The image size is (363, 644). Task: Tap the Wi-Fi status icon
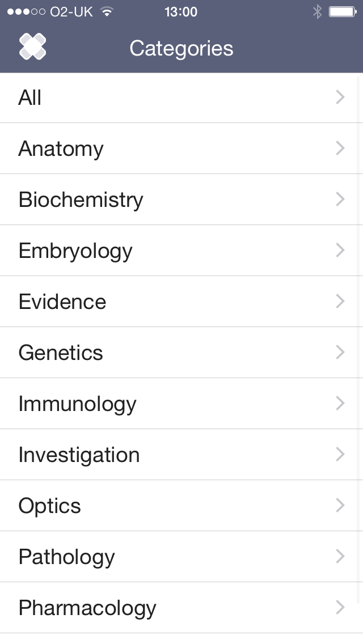click(x=106, y=12)
